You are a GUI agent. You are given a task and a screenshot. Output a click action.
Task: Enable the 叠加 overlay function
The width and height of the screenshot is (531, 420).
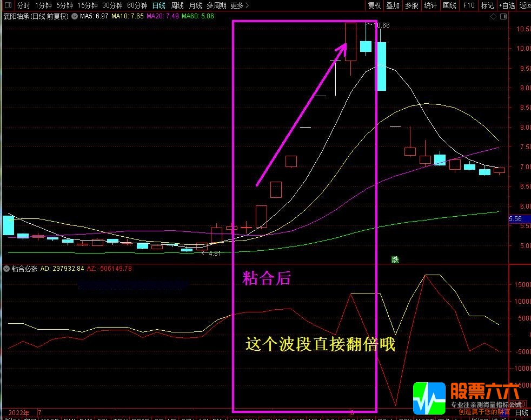coord(393,5)
